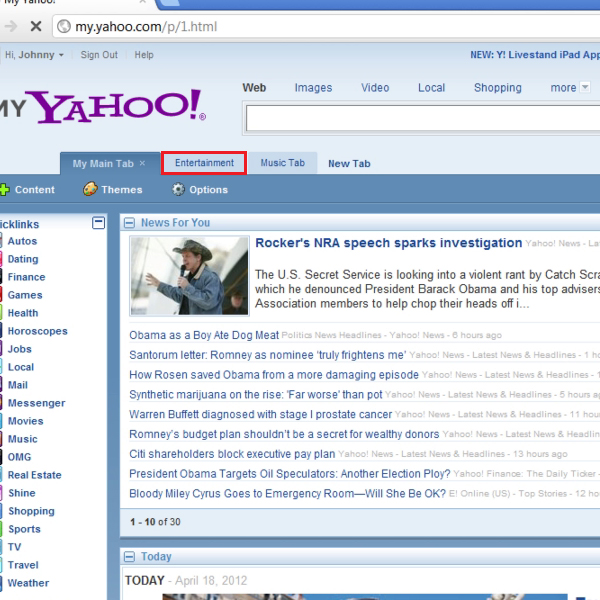The width and height of the screenshot is (600, 600).
Task: Open the Health quicklink
Action: point(23,313)
